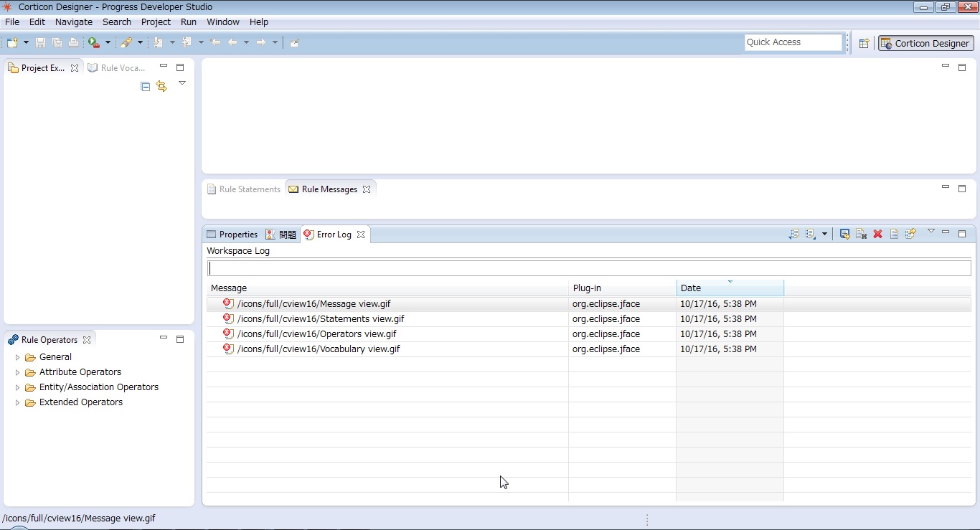Open the New wizard dropdown arrow

pos(26,43)
